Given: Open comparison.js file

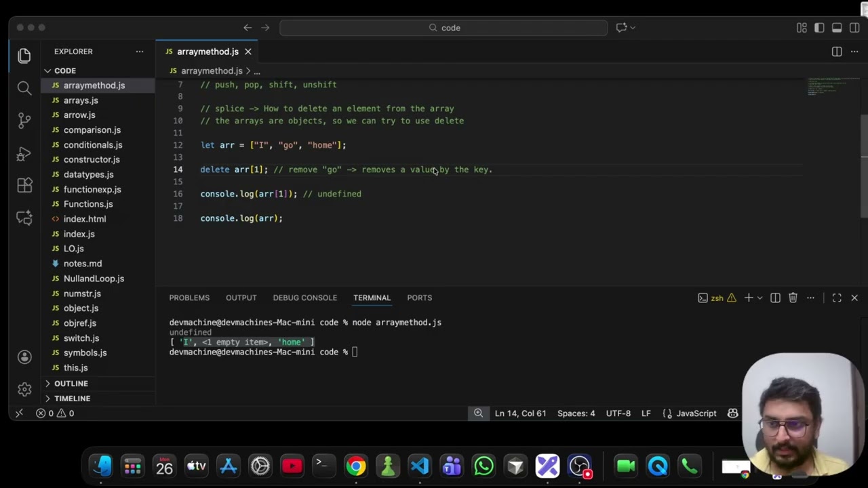Looking at the screenshot, I should coord(92,130).
